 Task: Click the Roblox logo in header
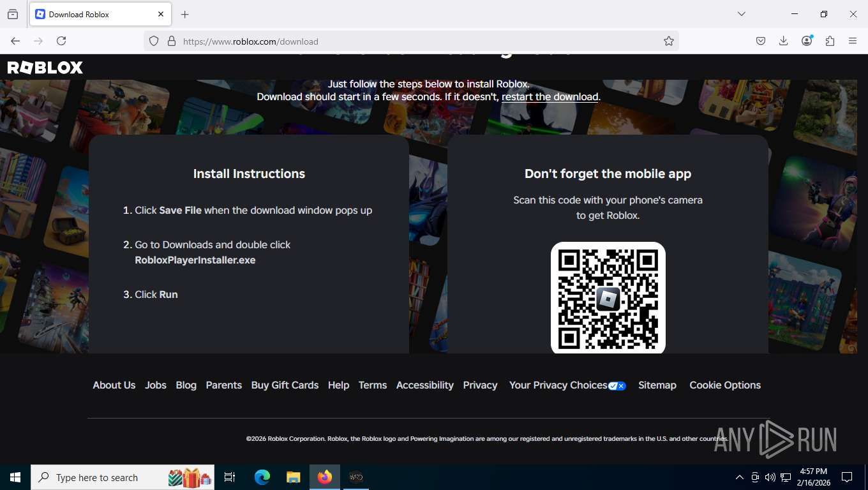45,68
